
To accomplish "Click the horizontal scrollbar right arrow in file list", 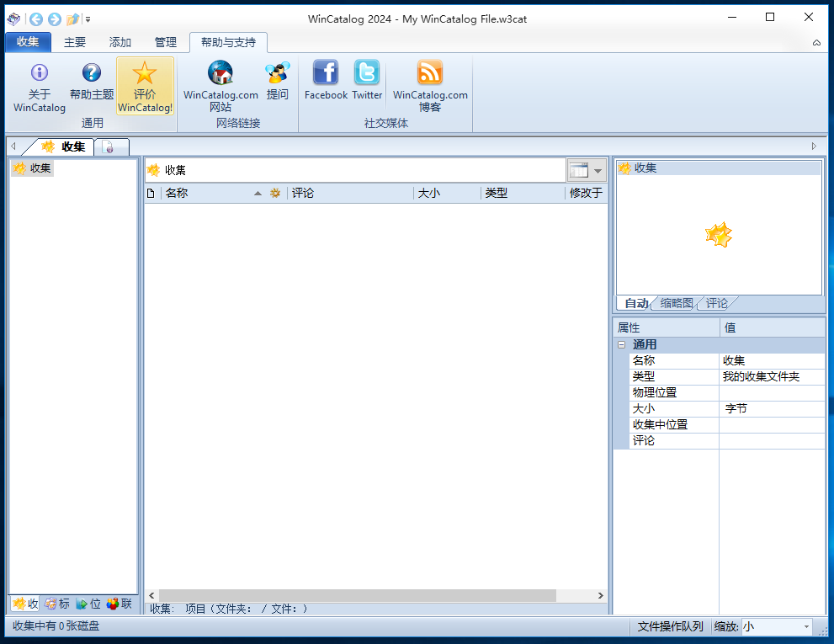I will tap(601, 595).
